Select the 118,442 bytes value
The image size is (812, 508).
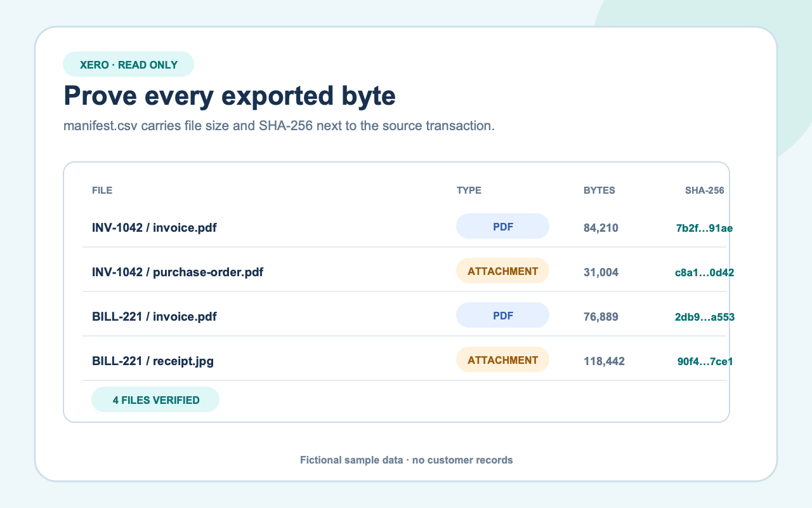coord(604,361)
